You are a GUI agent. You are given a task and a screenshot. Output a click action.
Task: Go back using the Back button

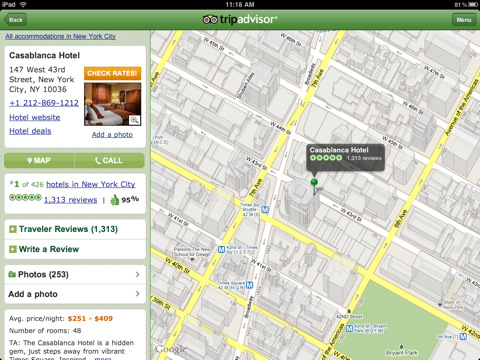(15, 20)
